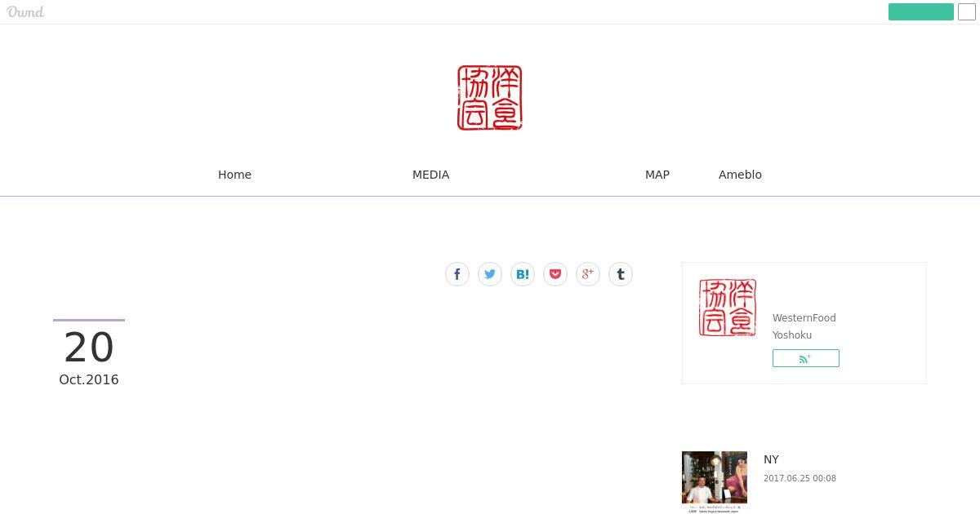Click the red seal avatar in profile card

coord(728,308)
